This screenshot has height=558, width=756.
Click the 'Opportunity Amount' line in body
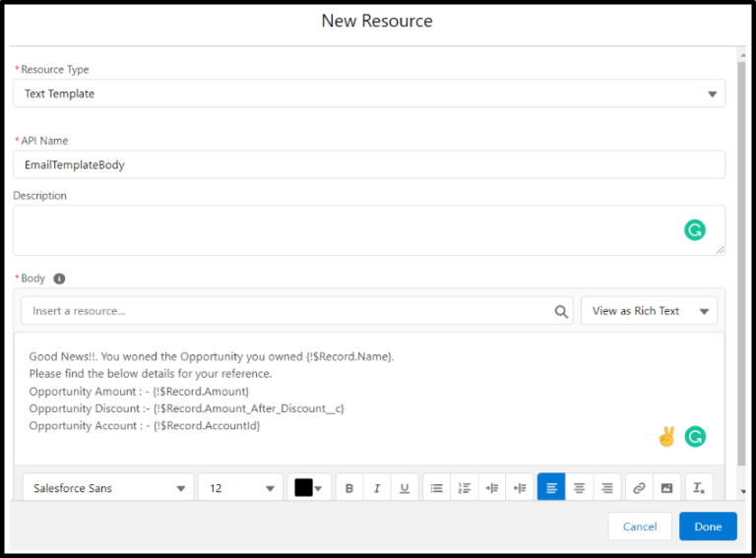point(139,392)
